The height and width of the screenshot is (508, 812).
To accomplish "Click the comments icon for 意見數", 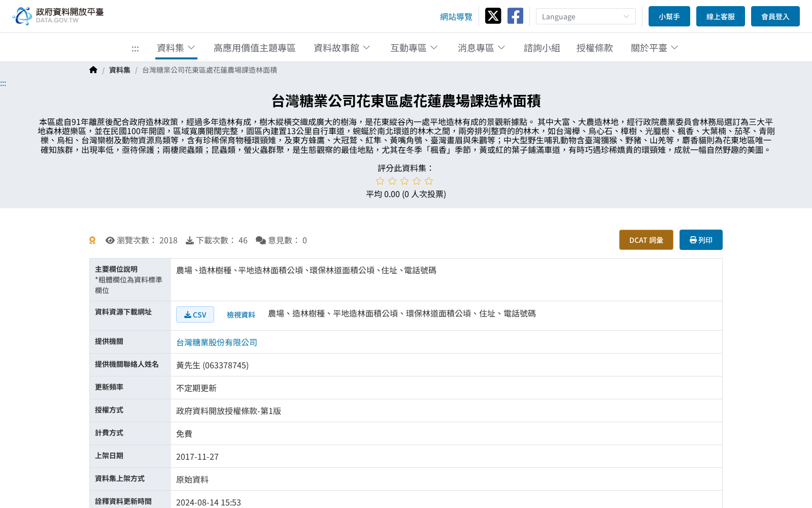I will pyautogui.click(x=261, y=240).
